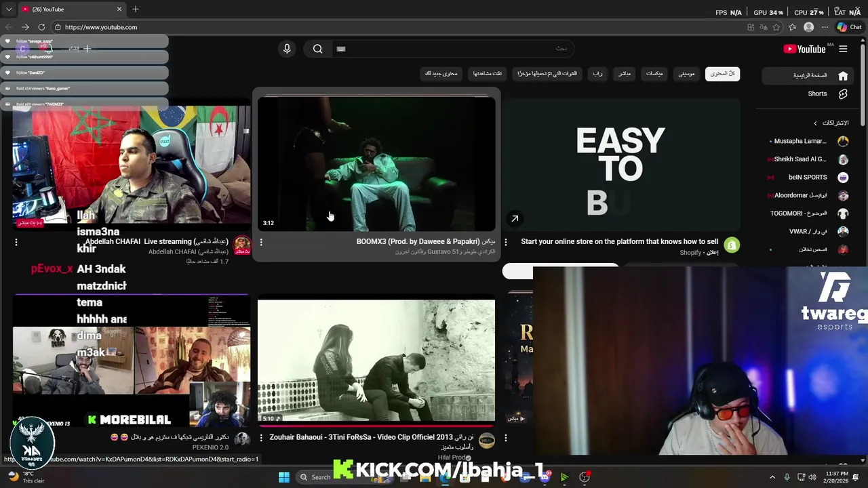The width and height of the screenshot is (868, 488).
Task: Open the Windows Start button
Action: (284, 477)
